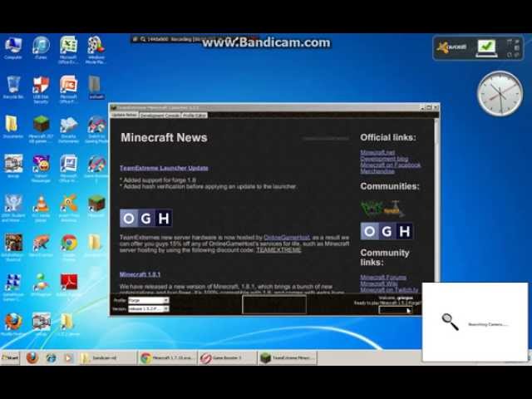532x399 pixels.
Task: Open the Minecraft on Twitch.tv link
Action: [x=389, y=290]
